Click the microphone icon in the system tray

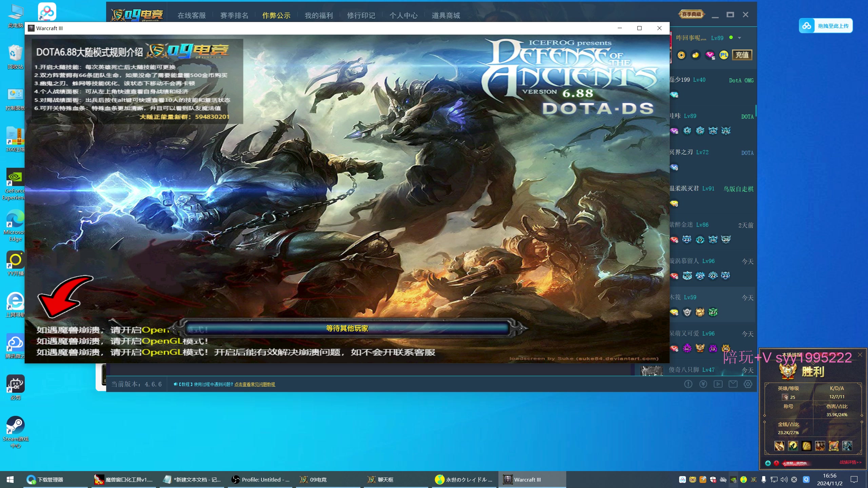[764, 480]
